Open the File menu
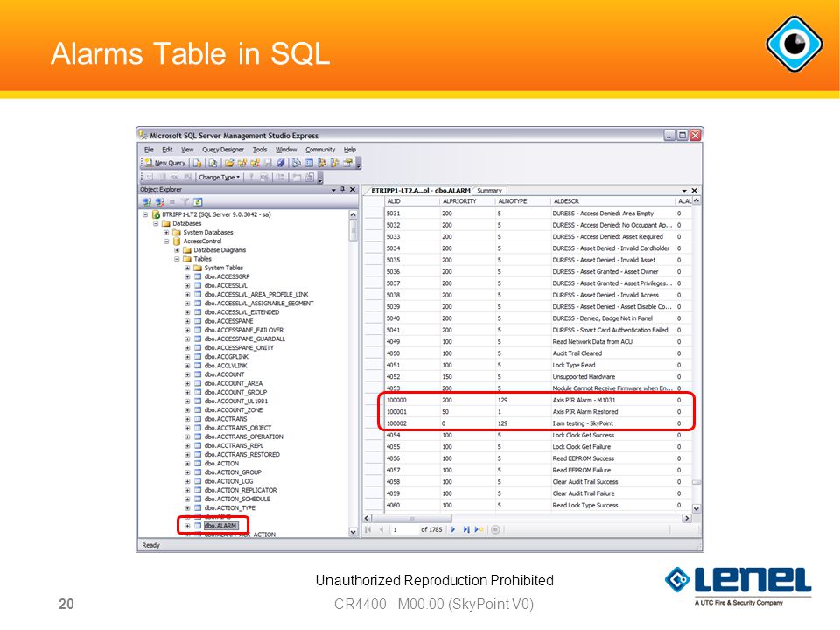Viewport: 840px width, 630px height. (149, 150)
